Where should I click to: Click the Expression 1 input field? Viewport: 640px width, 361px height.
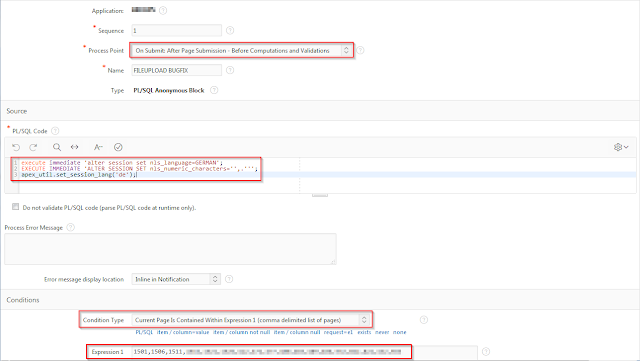[304, 352]
